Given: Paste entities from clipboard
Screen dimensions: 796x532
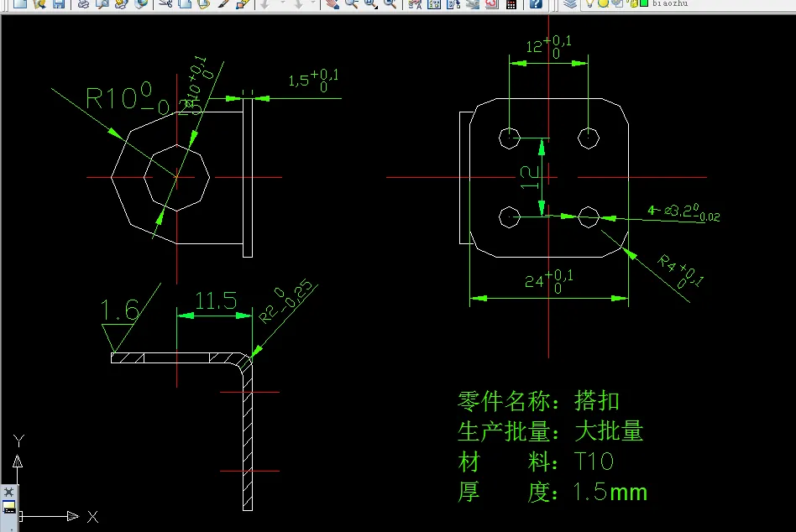Looking at the screenshot, I should click(203, 5).
